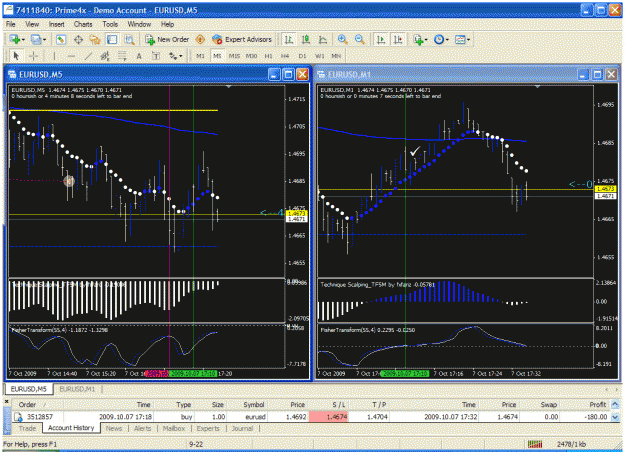Select the Text tool (letter A)
Image resolution: width=625 pixels, height=452 pixels.
[x=139, y=56]
